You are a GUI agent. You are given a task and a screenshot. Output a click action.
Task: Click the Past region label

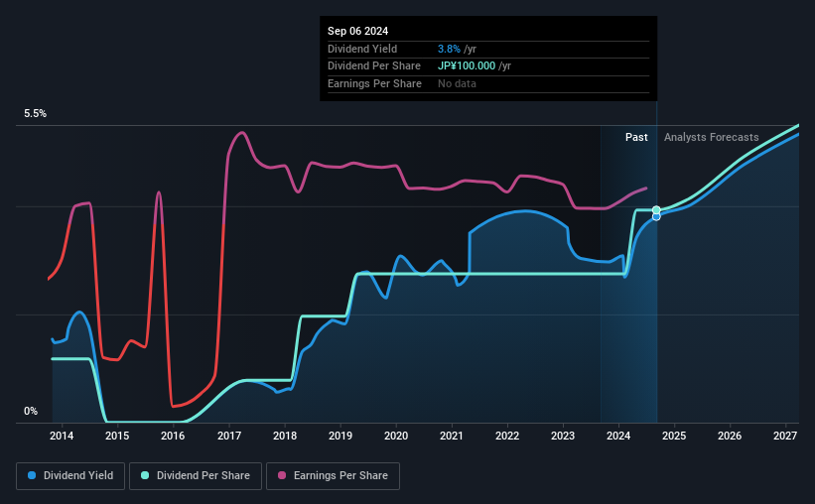coord(636,137)
